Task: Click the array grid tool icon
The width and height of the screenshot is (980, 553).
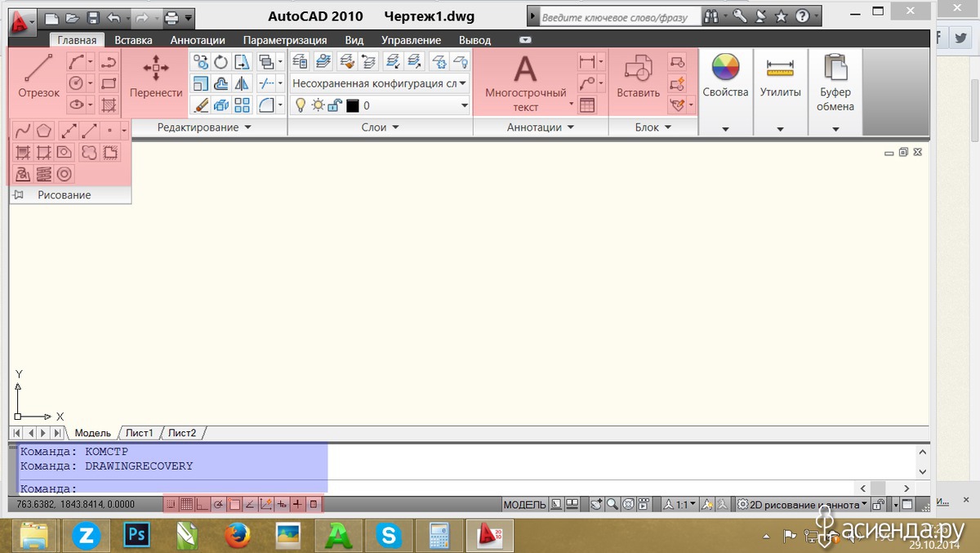Action: [x=242, y=105]
